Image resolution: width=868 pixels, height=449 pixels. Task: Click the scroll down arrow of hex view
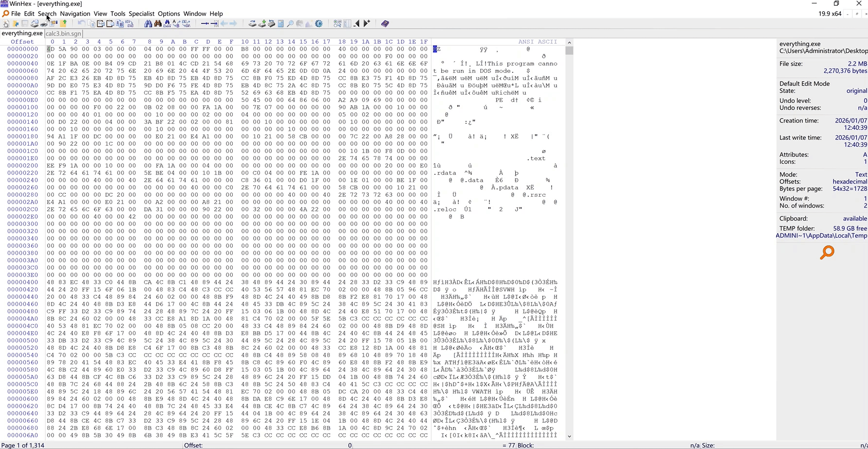pyautogui.click(x=569, y=436)
